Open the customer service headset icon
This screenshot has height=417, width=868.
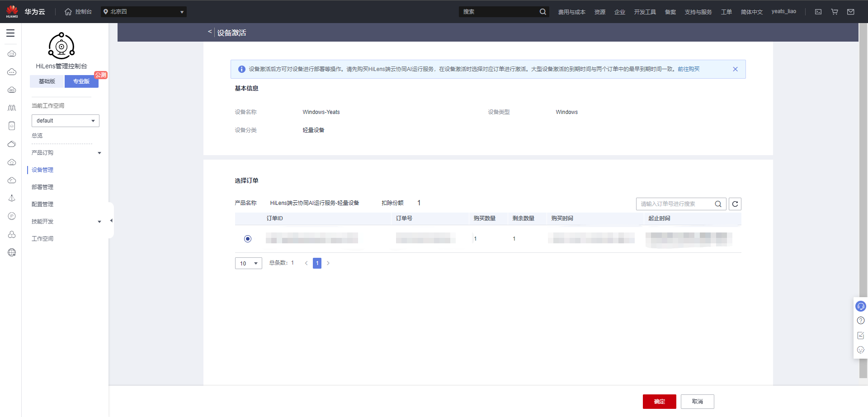tap(861, 307)
